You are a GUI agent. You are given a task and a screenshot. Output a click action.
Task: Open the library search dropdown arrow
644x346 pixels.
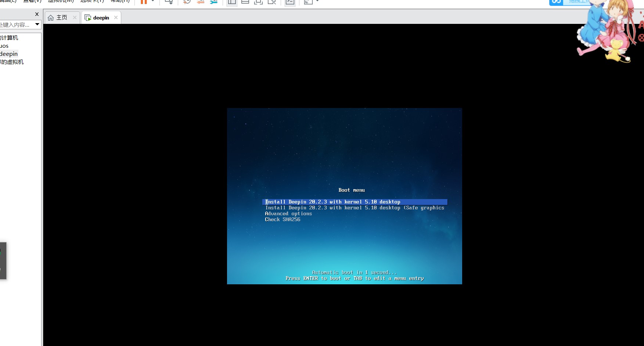(x=37, y=24)
